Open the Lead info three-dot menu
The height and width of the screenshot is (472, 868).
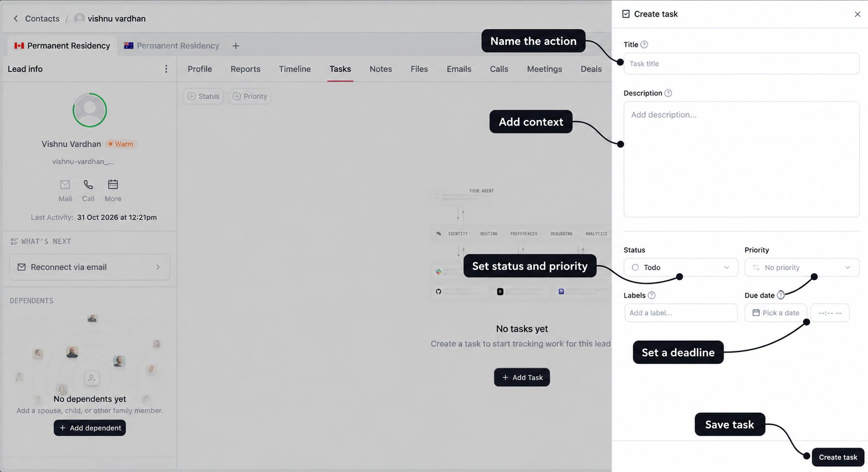click(x=166, y=69)
